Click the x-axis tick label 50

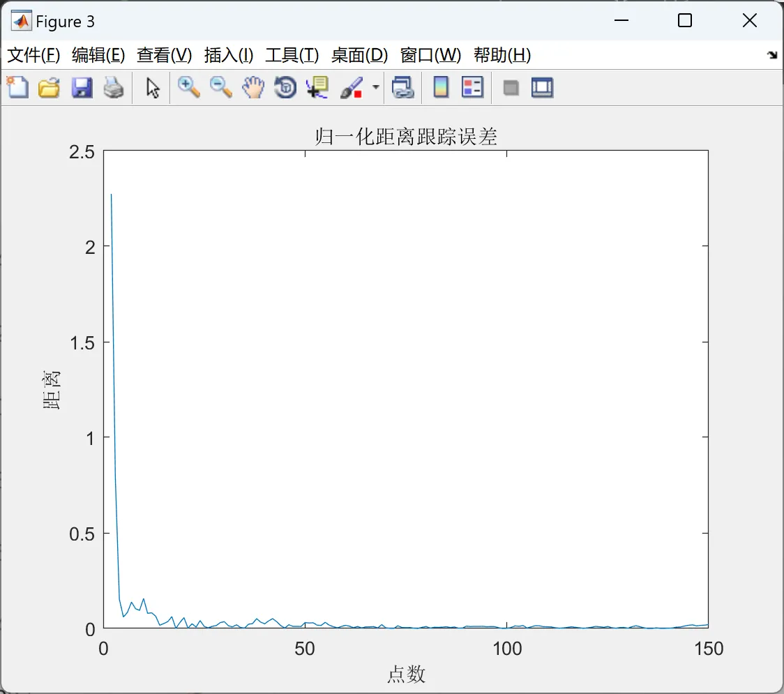point(305,649)
